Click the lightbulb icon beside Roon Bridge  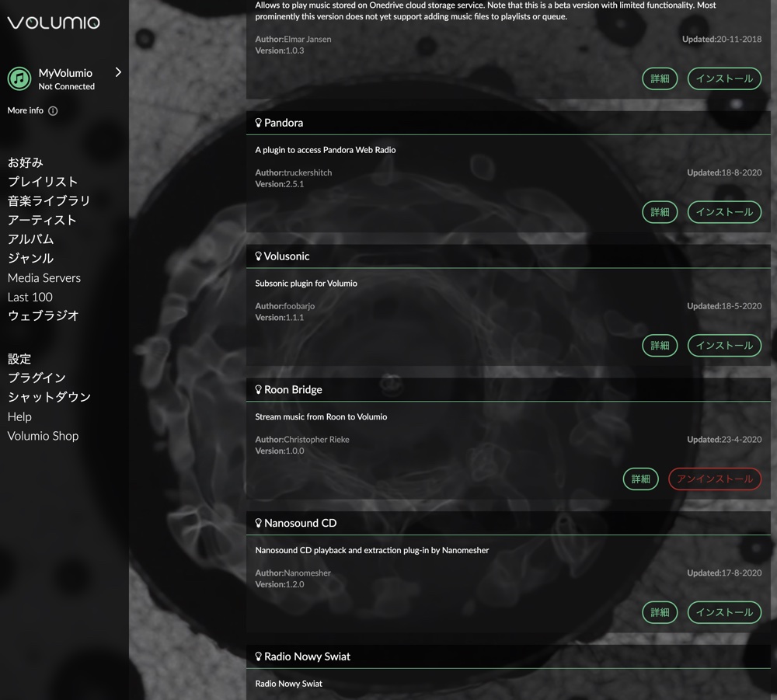258,390
